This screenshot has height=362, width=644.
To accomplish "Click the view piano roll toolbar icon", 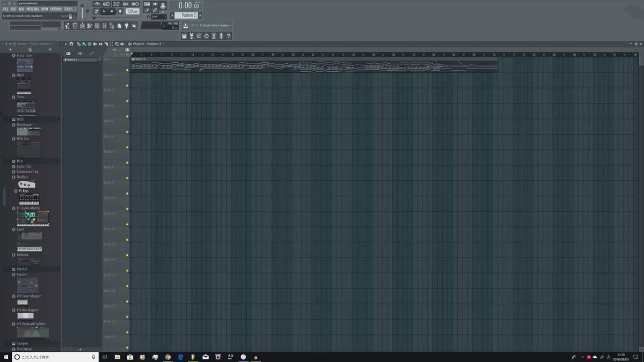I will click(x=90, y=25).
